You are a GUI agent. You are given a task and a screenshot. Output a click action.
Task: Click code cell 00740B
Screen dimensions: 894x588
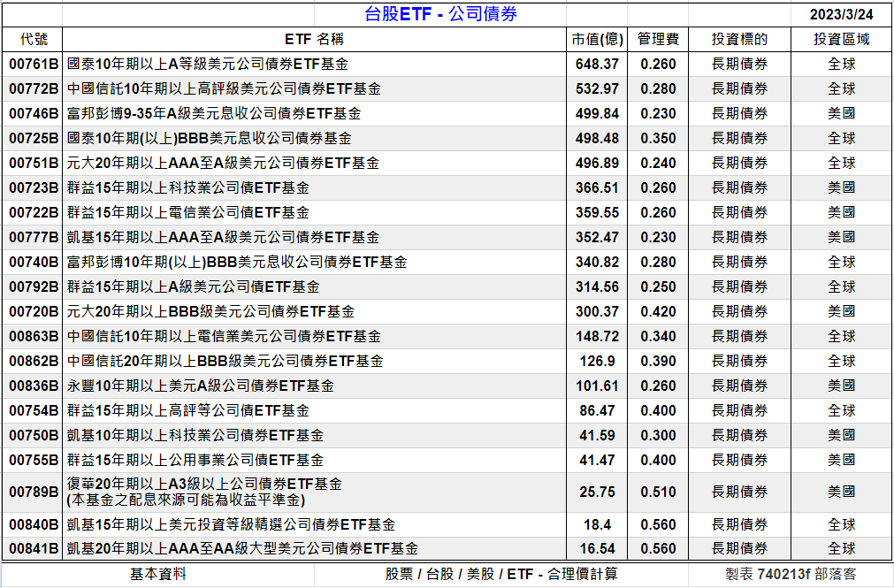coord(34,263)
